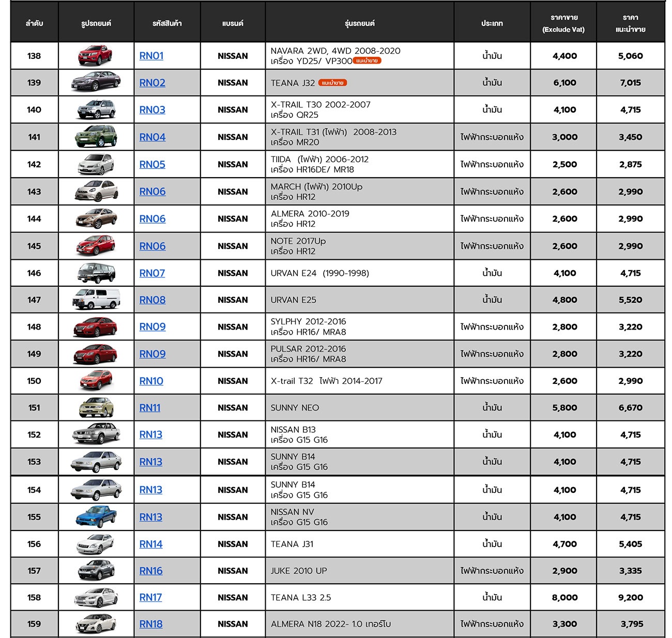Open RN10 link for X-trail T32
This screenshot has height=638, width=672.
[151, 381]
